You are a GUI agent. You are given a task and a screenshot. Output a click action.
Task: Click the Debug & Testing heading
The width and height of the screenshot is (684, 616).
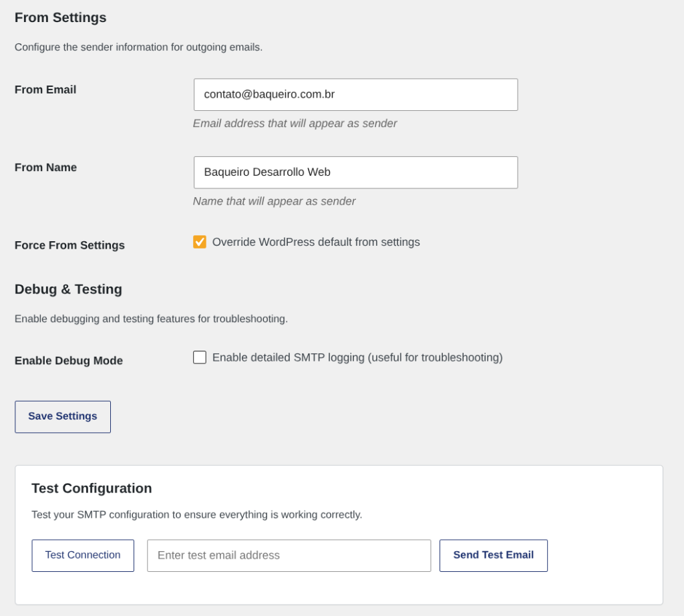[69, 289]
